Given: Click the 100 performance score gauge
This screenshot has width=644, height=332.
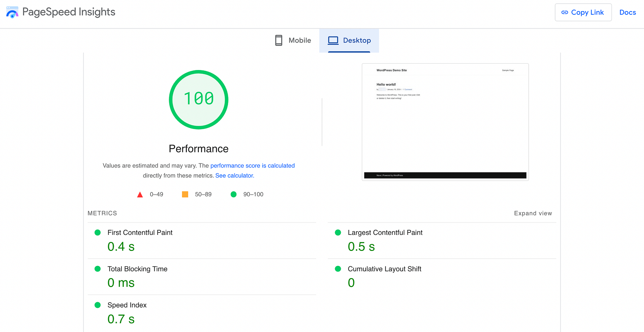Looking at the screenshot, I should pos(199,99).
